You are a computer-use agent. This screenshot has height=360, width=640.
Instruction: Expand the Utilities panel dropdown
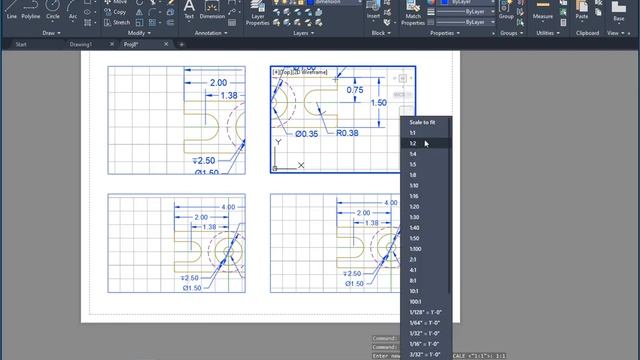tap(548, 33)
